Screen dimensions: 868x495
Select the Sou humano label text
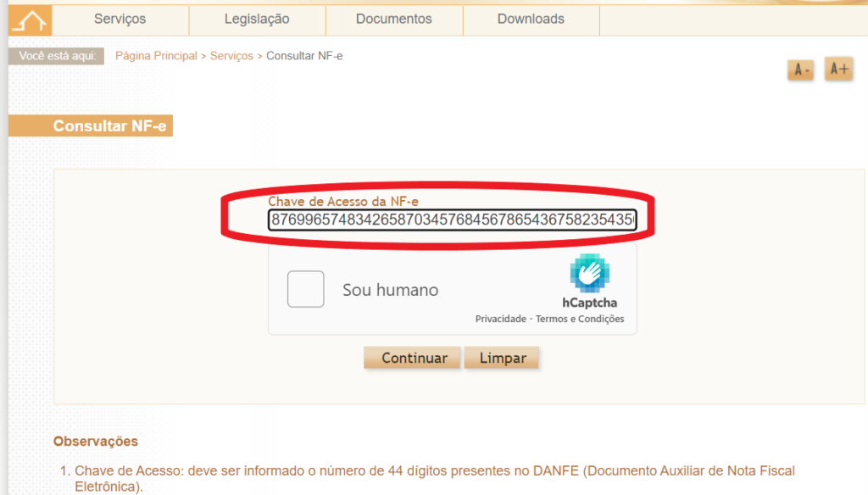coord(390,290)
